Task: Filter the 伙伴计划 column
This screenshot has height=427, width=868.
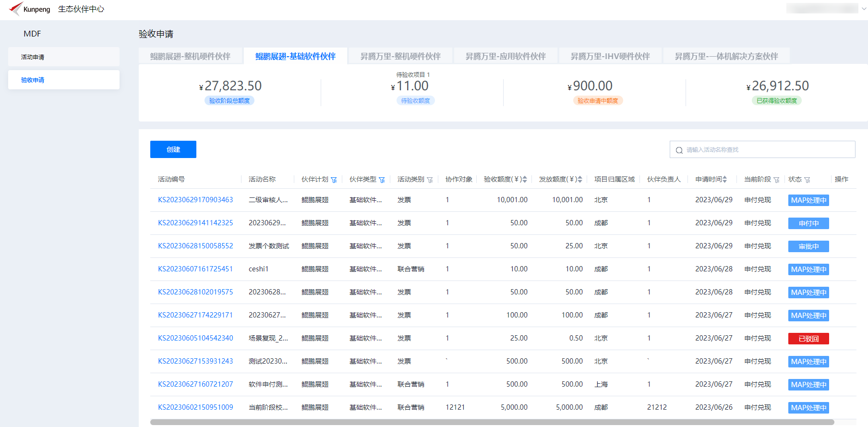Action: [334, 180]
